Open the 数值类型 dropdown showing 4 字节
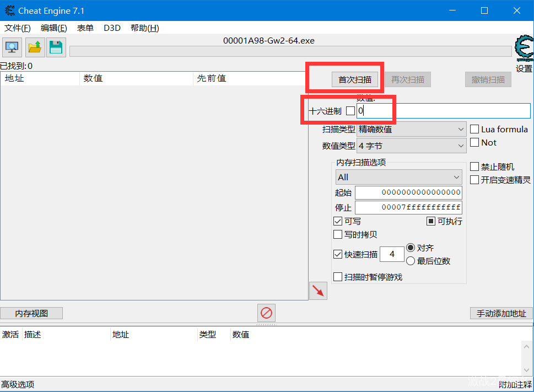Viewport: 534px width, 392px height. click(x=412, y=146)
